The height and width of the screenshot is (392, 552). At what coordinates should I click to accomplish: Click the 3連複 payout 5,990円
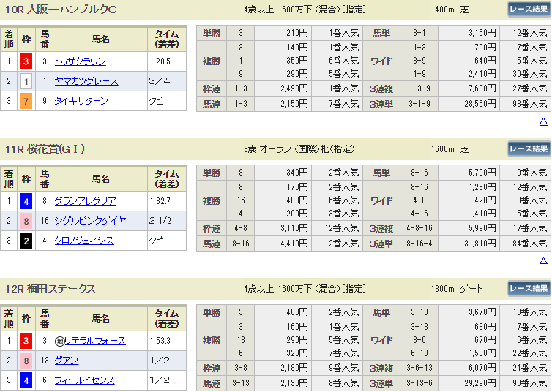[482, 228]
